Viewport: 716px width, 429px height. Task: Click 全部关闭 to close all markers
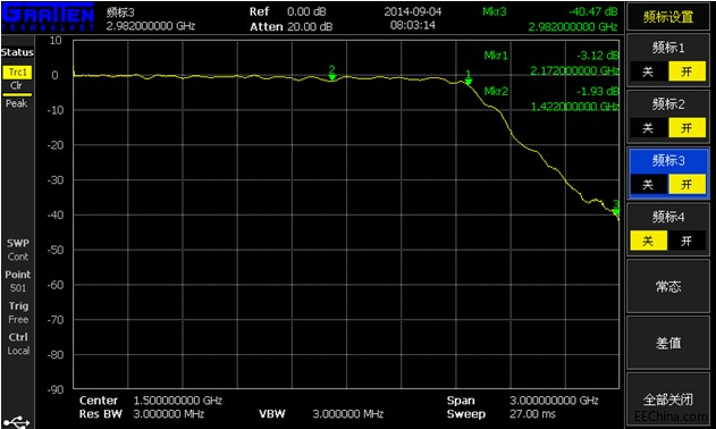(x=668, y=400)
